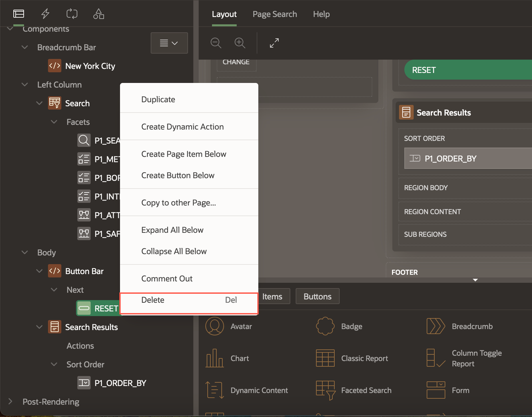Select the P1_ME checkbox facet icon
Screen dimensions: 532x417
point(84,159)
